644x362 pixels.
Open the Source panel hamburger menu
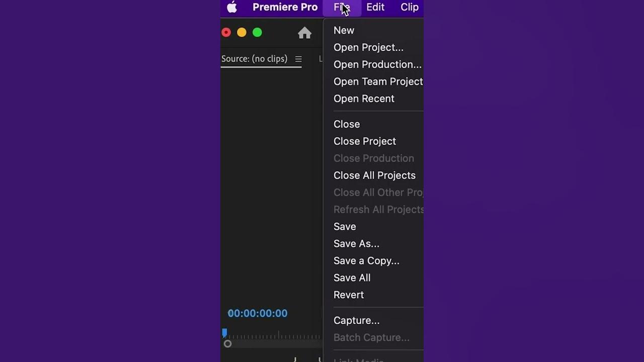click(298, 59)
